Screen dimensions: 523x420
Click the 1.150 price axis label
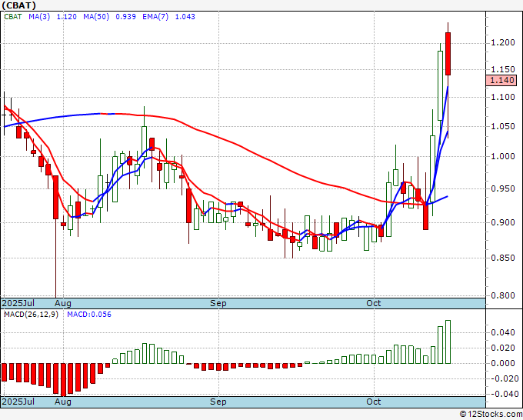tap(503, 69)
